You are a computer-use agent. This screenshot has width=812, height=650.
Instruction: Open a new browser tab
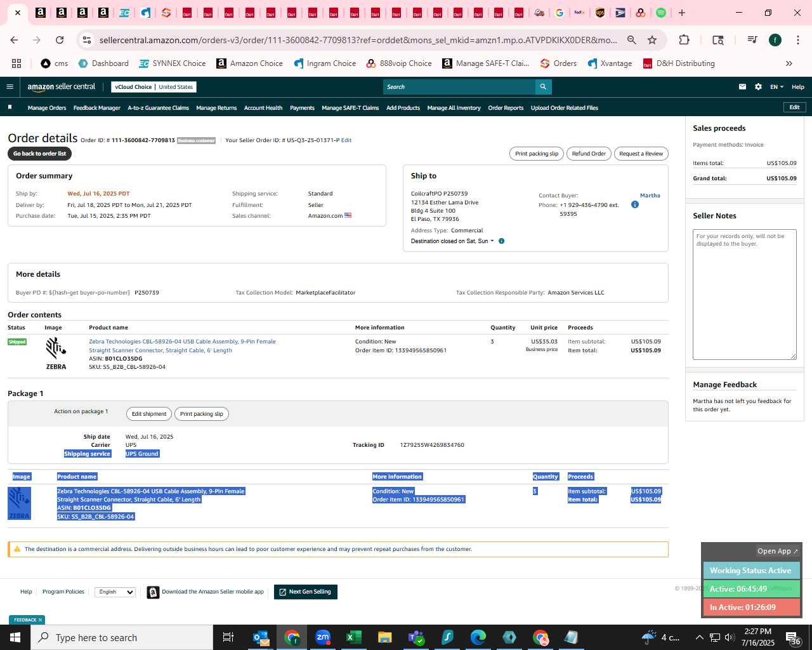coord(682,13)
